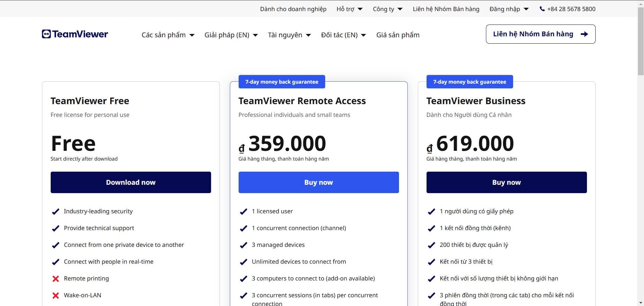
Task: Click the phone icon beside +84 28 5678 5800
Action: pos(542,9)
